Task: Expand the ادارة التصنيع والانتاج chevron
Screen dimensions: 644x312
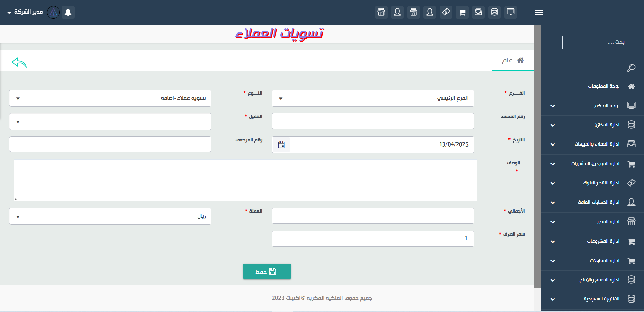Action: pos(553,280)
